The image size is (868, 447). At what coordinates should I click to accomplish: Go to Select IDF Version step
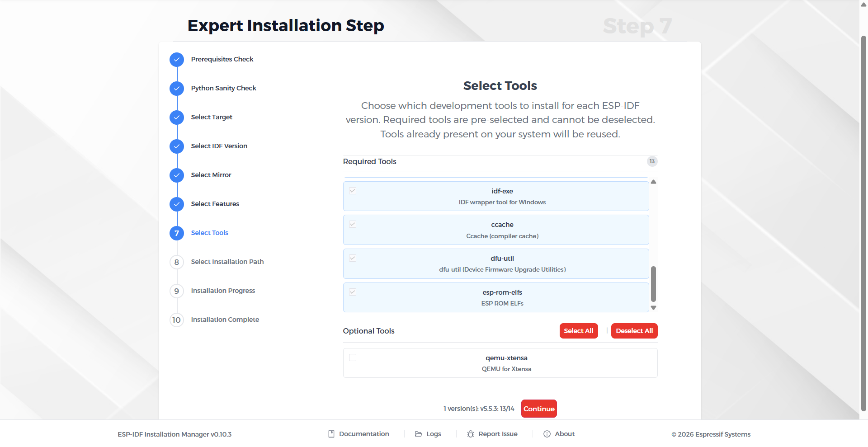(219, 146)
